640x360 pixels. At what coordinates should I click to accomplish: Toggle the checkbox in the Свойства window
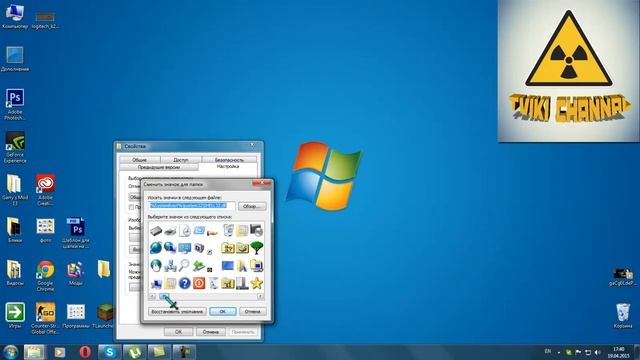click(x=131, y=207)
